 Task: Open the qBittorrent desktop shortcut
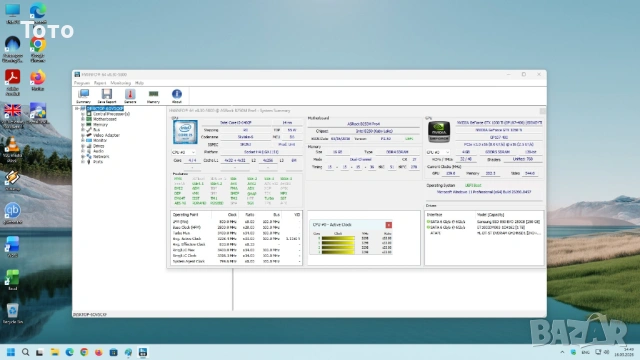[x=12, y=213]
